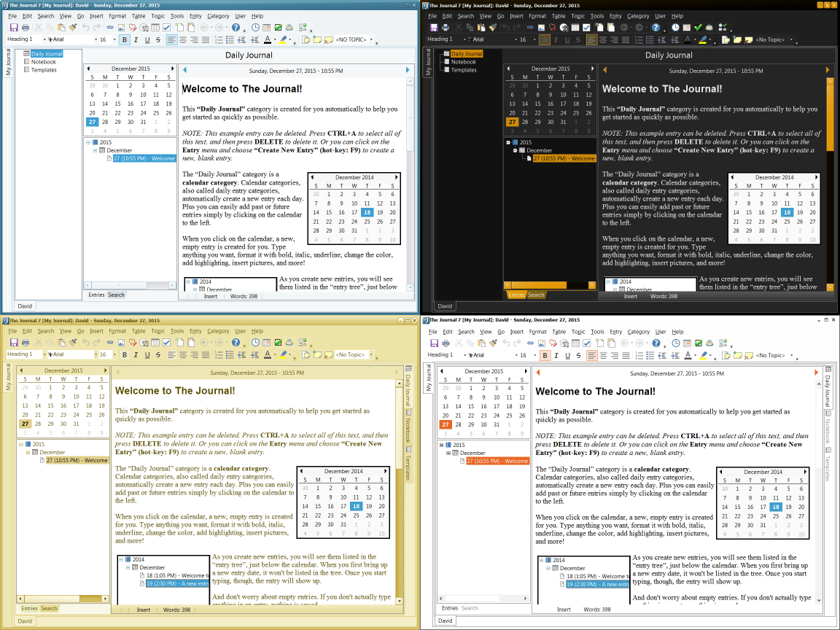This screenshot has height=630, width=840.
Task: Go to previous month in the dark-theme December 2015 calendar
Action: tap(508, 69)
